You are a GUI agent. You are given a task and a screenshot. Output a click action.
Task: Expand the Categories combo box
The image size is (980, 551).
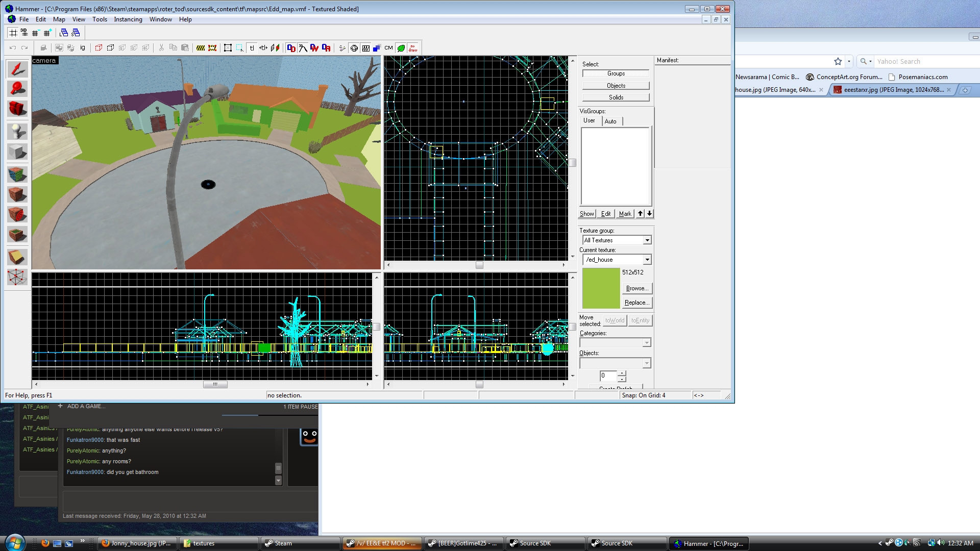pyautogui.click(x=646, y=343)
